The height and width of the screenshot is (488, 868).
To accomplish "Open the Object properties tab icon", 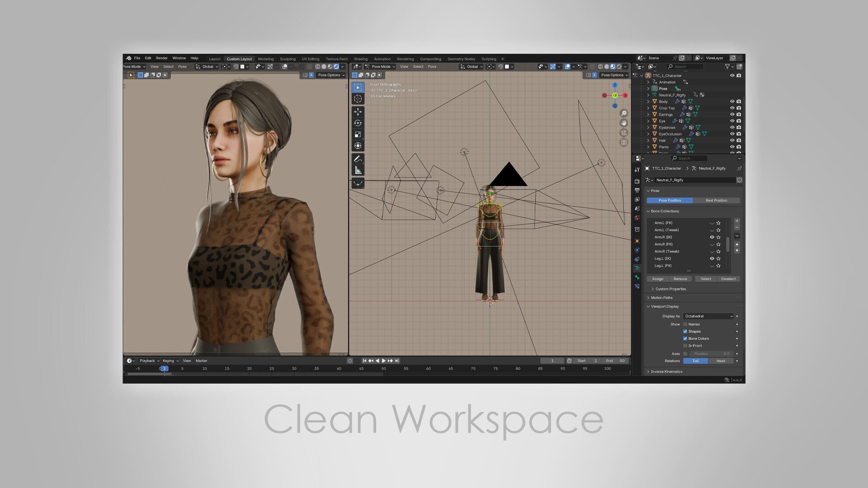I will [637, 241].
